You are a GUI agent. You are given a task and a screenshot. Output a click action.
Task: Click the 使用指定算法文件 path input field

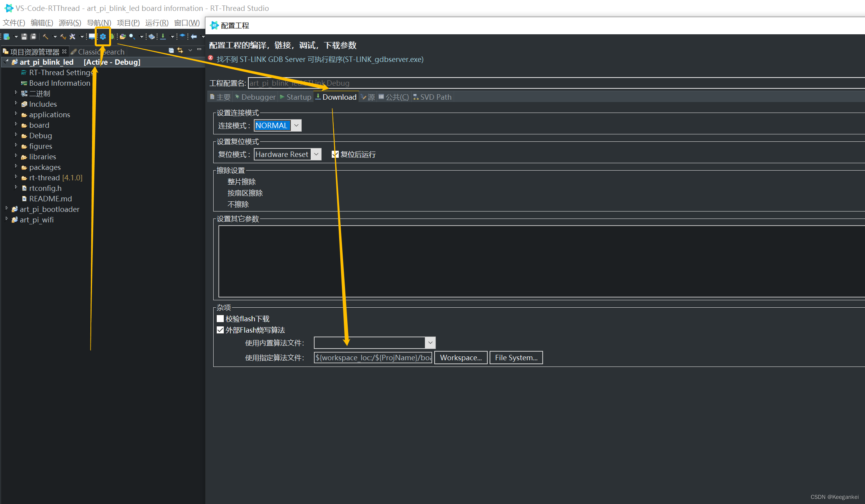point(373,358)
